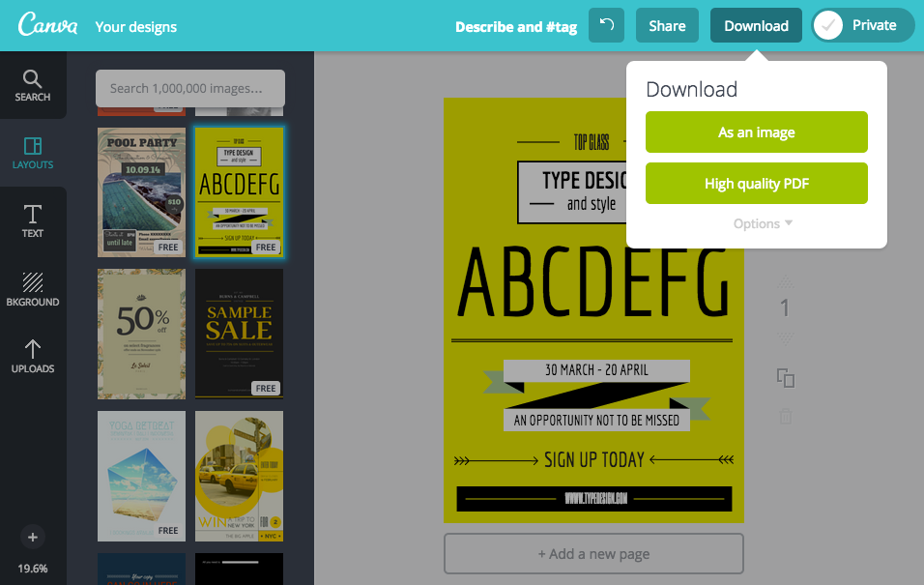The height and width of the screenshot is (585, 924).
Task: Select the ABCDEFG headline on canvas
Action: pyautogui.click(x=593, y=281)
